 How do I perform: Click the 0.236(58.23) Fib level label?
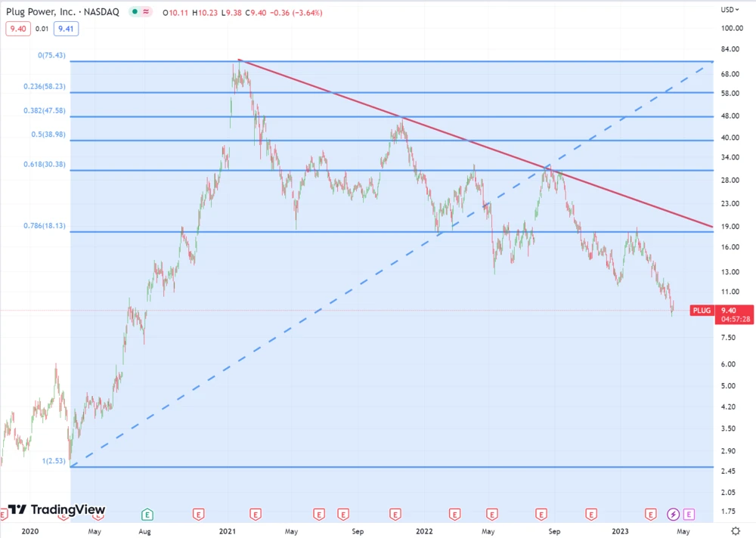click(45, 86)
